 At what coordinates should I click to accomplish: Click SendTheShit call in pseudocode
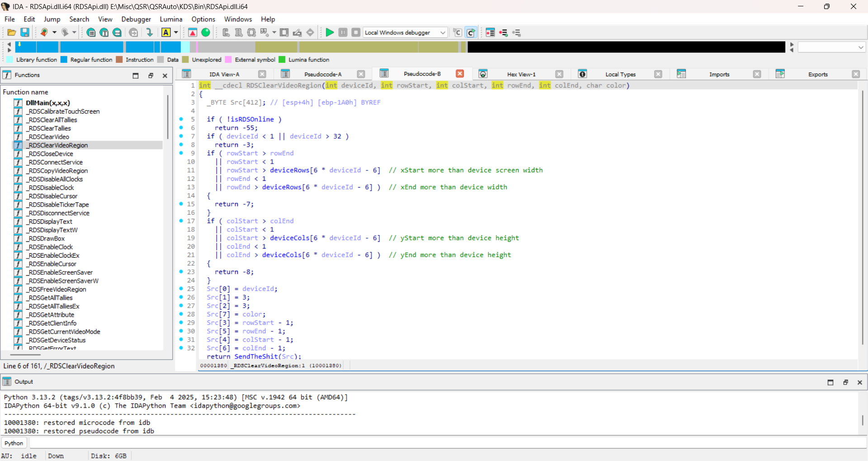(256, 357)
